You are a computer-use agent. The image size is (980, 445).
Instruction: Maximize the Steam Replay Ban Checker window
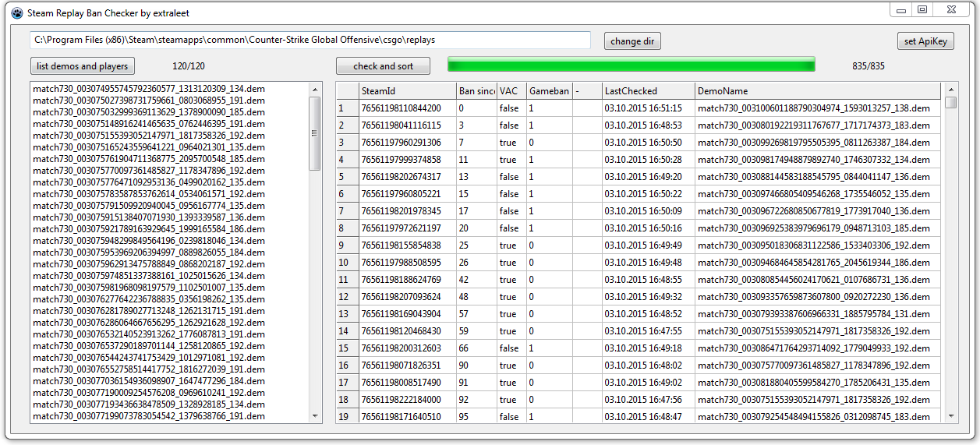pyautogui.click(x=922, y=10)
